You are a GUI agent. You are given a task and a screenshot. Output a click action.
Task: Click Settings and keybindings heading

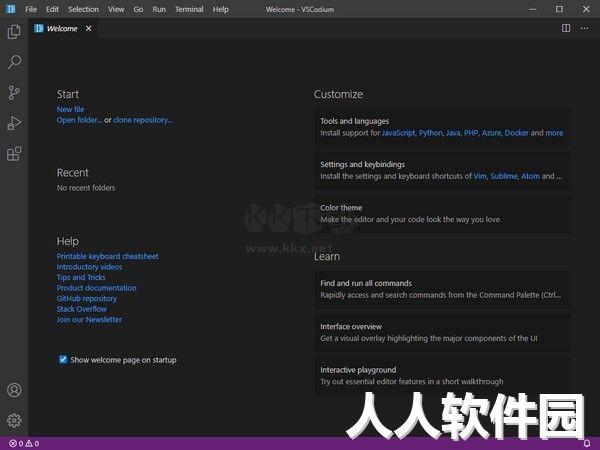coord(362,164)
